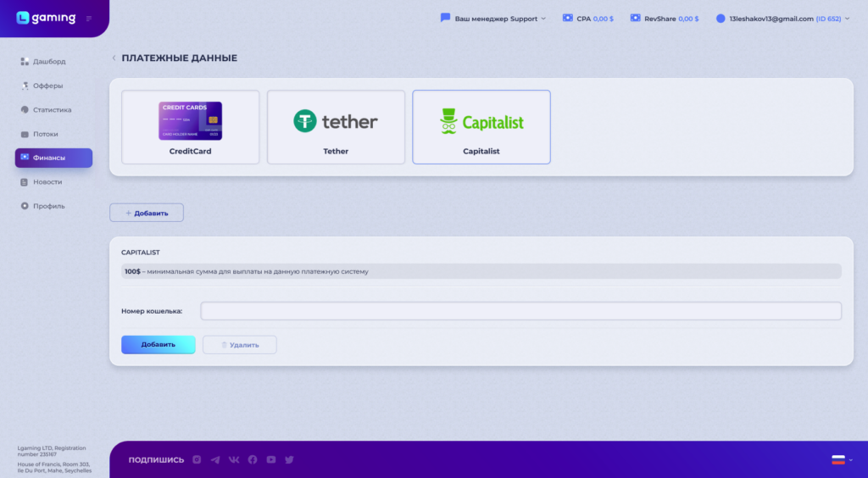
Task: Collapse the sidebar with the hamburger icon
Action: point(88,19)
